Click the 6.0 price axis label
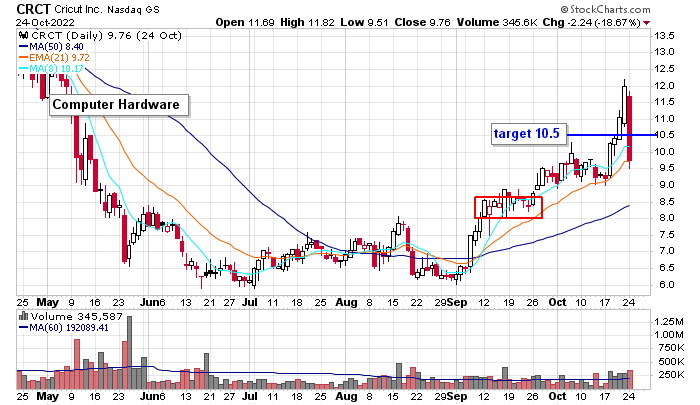Screen dimensions: 700x405 665,285
